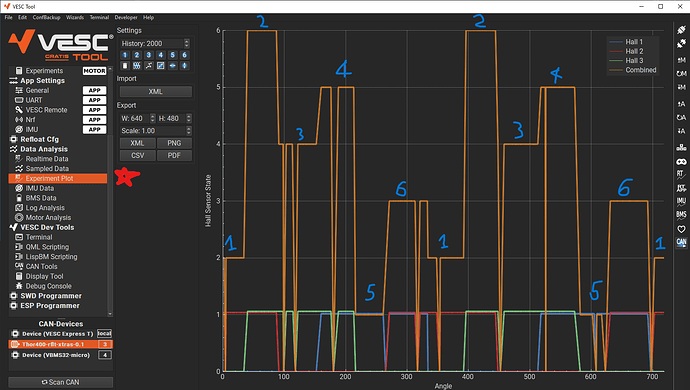Toggle graph 2 visibility button

[137, 55]
